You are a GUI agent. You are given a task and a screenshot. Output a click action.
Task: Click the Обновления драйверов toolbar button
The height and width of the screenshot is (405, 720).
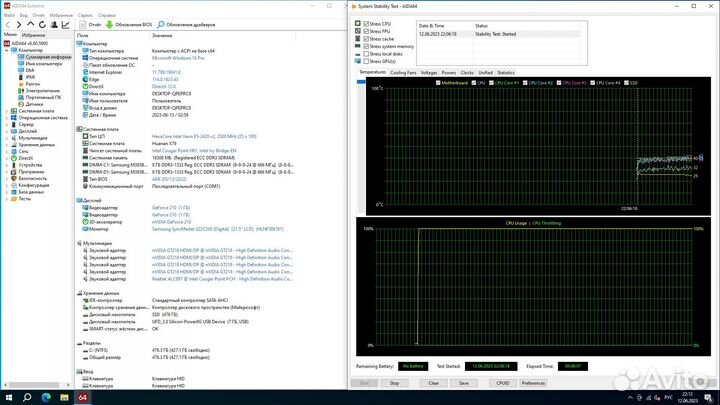186,25
